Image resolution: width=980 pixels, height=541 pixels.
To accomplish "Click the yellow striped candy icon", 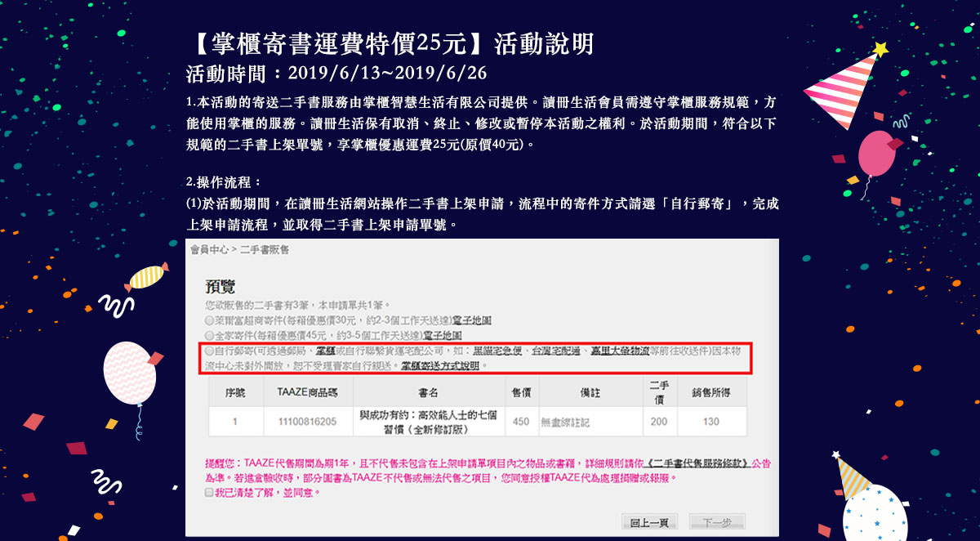I will coord(147,277).
